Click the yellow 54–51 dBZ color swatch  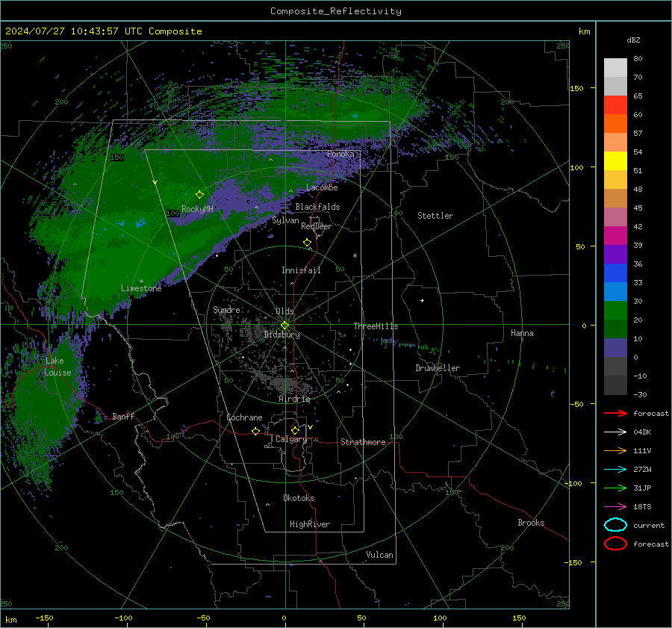615,161
